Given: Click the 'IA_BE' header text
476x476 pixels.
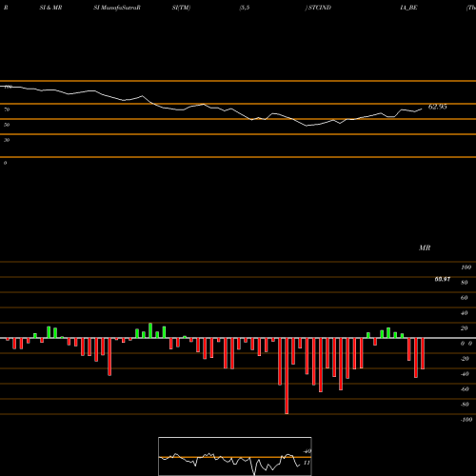Looking at the screenshot, I should 408,8.
